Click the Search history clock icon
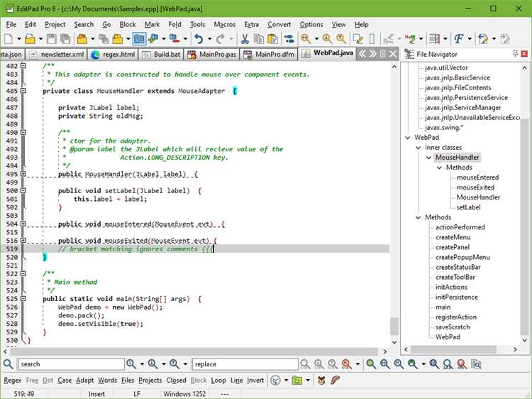Viewport: 532px width, 399px height. coord(275,381)
